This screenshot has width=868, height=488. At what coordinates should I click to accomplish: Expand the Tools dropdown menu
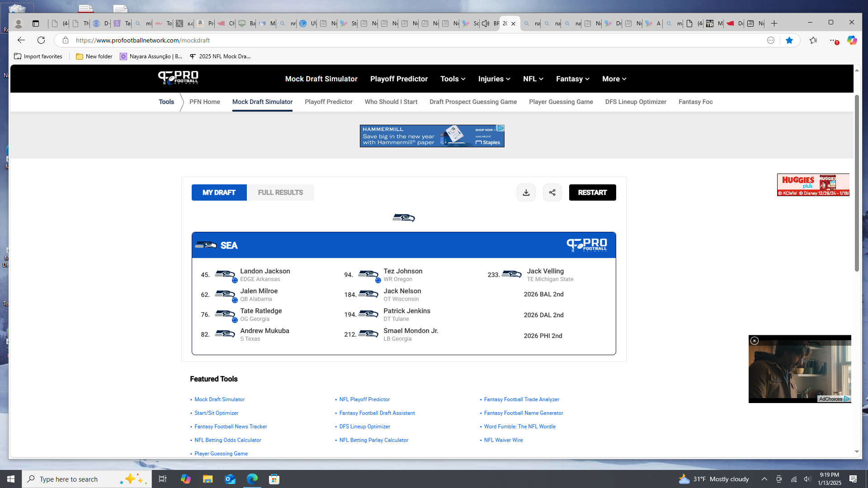tap(453, 79)
